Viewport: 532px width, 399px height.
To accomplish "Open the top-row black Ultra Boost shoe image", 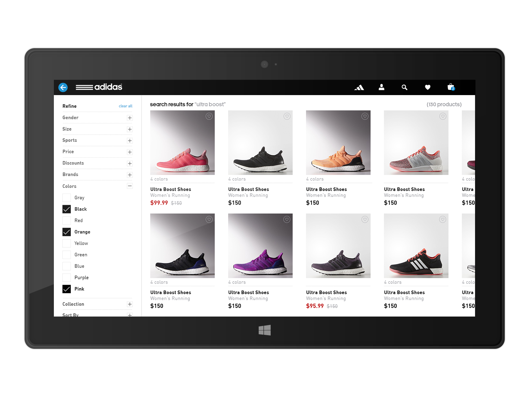I will (x=260, y=143).
